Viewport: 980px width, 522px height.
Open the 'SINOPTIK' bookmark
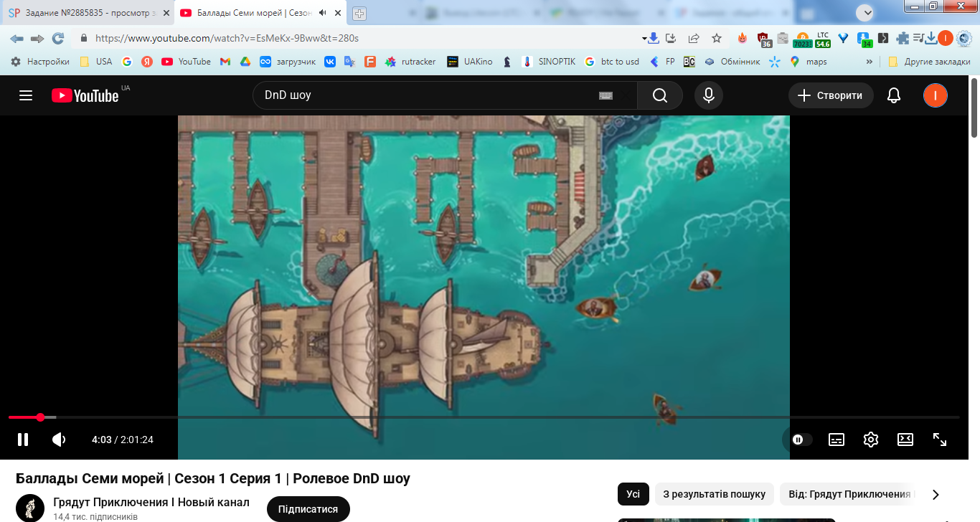coord(549,62)
